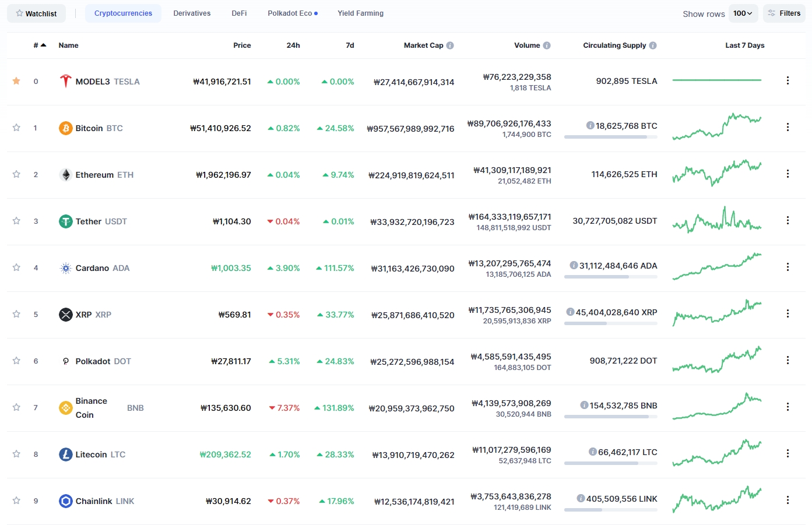Star Cardano to add to watchlist
The width and height of the screenshot is (812, 525).
pyautogui.click(x=16, y=267)
